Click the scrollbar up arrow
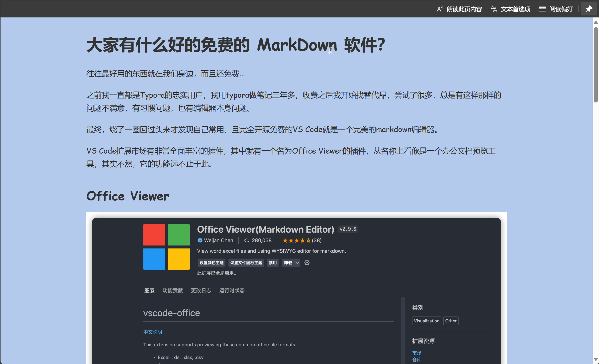 (x=596, y=22)
